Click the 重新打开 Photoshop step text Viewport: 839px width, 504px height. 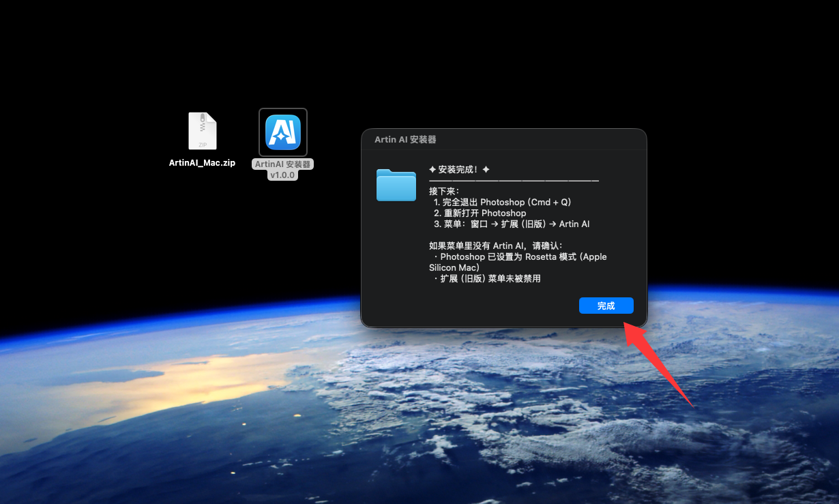click(480, 213)
